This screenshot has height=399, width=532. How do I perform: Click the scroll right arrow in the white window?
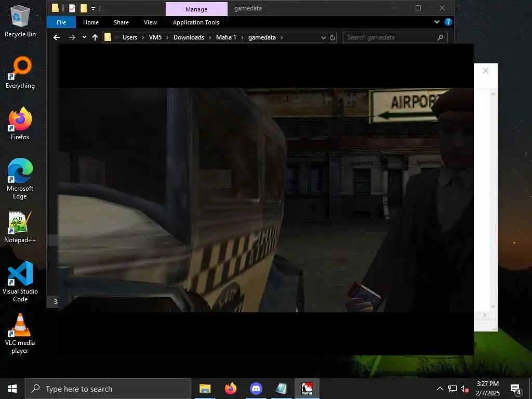[x=485, y=315]
